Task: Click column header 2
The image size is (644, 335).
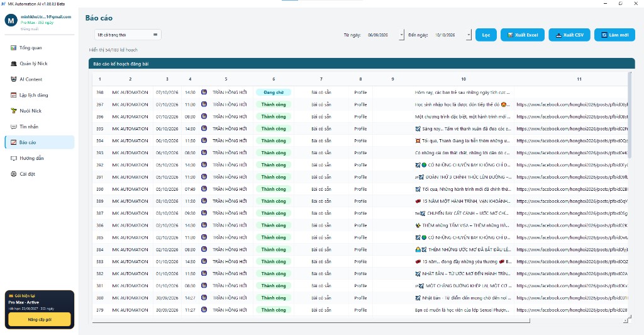Action: click(x=130, y=79)
